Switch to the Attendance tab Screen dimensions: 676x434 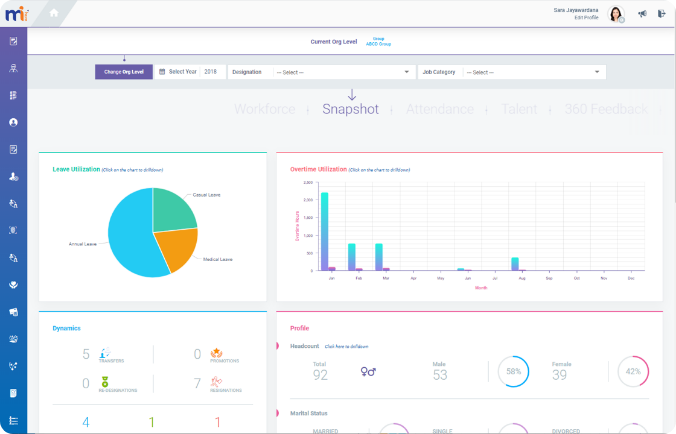[x=440, y=109]
